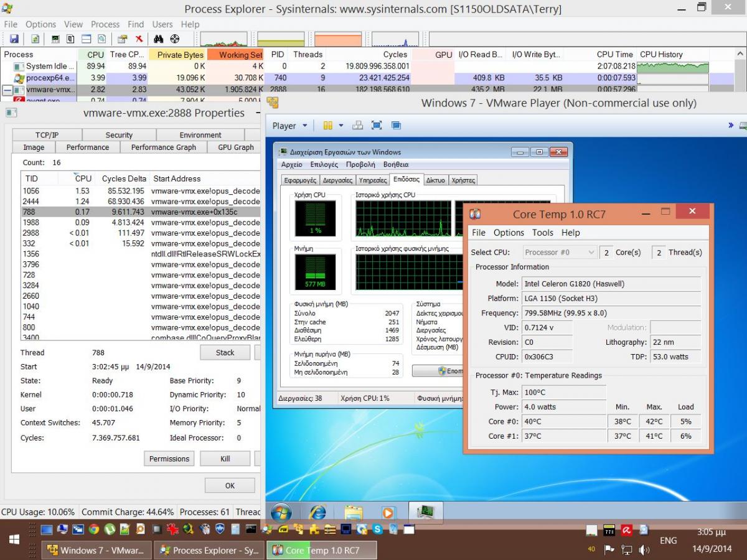Viewport: 747px width, 560px height.
Task: Sort by the Private Bytes column header
Action: (x=177, y=55)
